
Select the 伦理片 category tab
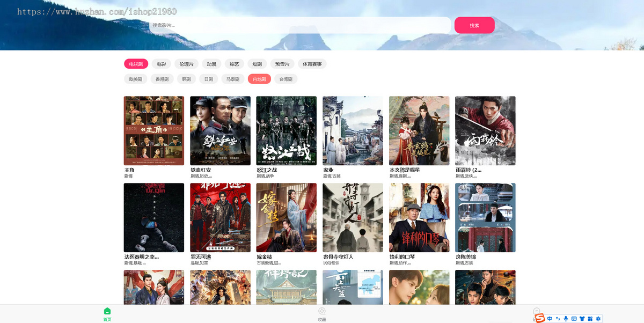187,64
